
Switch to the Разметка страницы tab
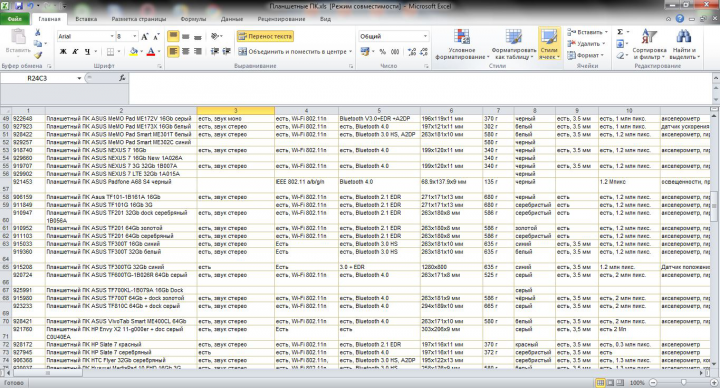pyautogui.click(x=139, y=19)
